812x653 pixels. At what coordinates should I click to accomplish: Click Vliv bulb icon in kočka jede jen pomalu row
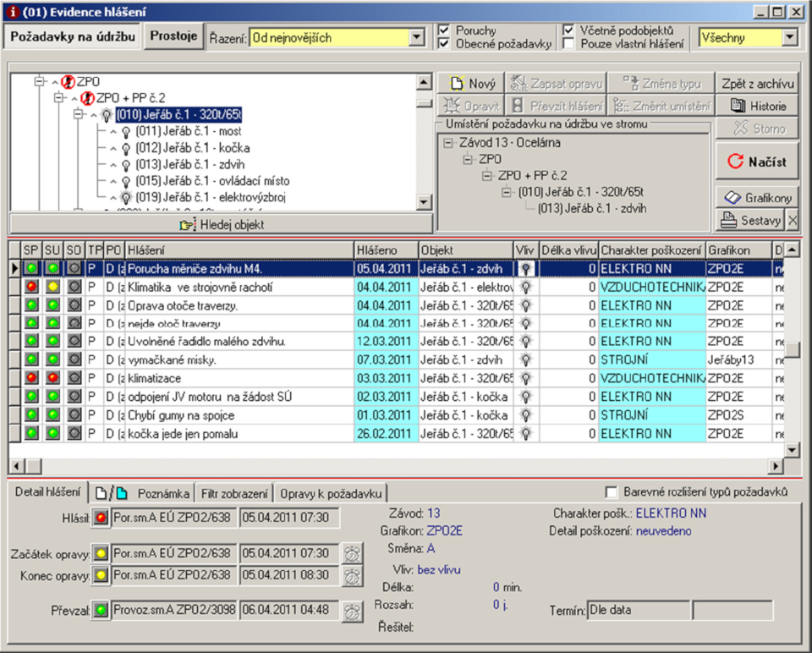click(525, 433)
